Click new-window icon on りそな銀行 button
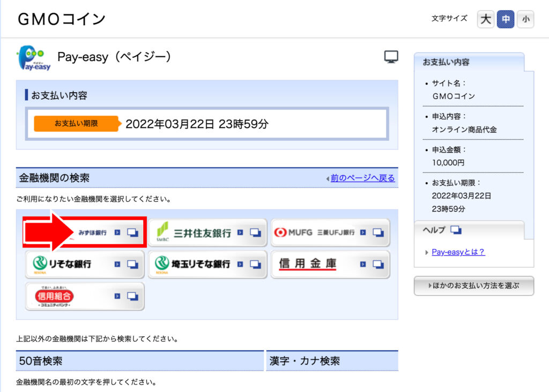Image resolution: width=549 pixels, height=392 pixels. point(133,265)
